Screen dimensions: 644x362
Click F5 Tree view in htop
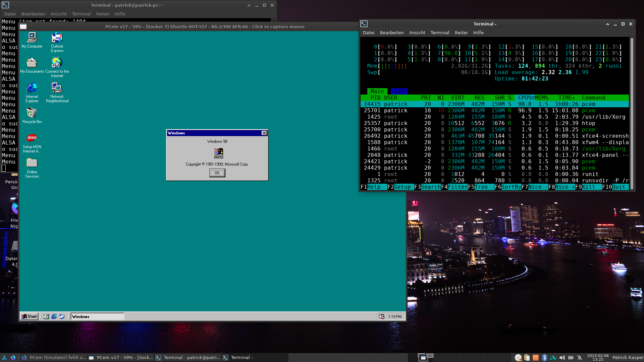[x=481, y=187]
